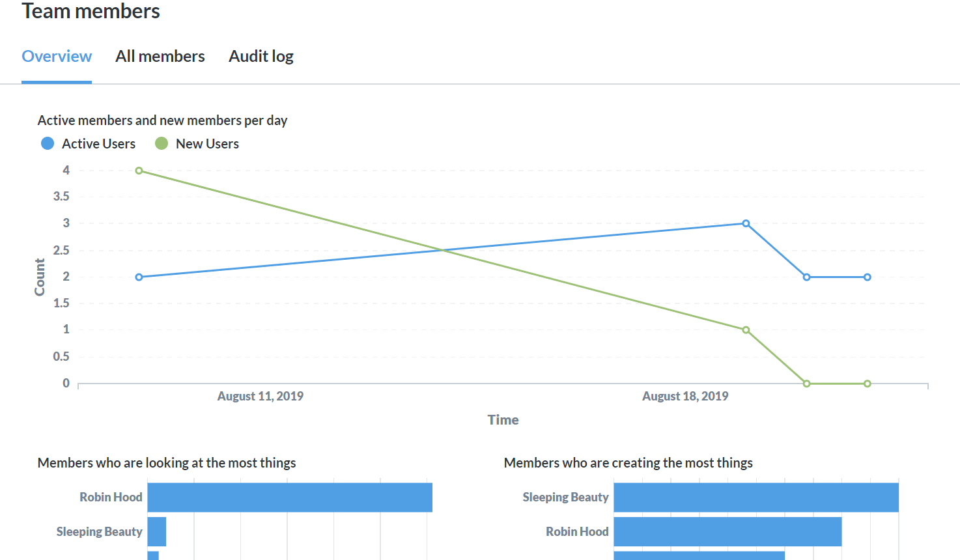Click the leftmost blue Active Users data point
This screenshot has width=960, height=560.
139,277
